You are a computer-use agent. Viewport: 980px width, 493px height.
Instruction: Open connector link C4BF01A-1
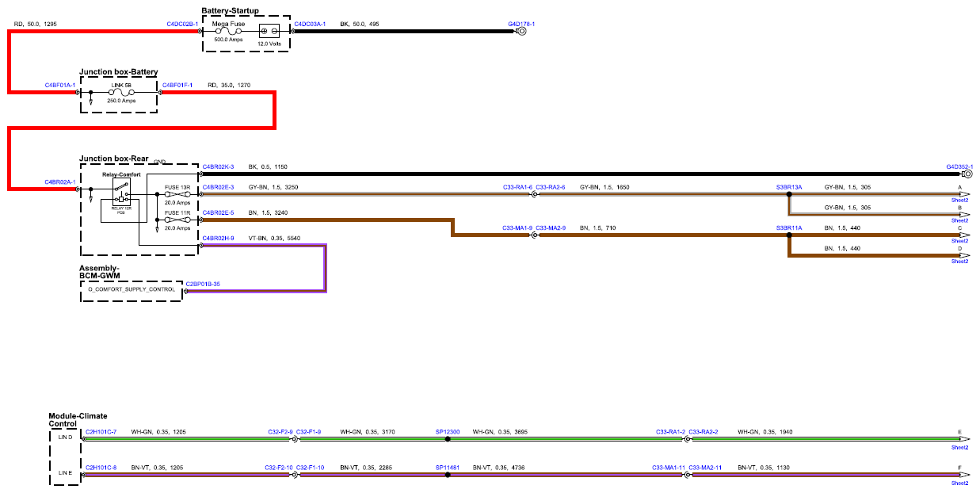[60, 85]
